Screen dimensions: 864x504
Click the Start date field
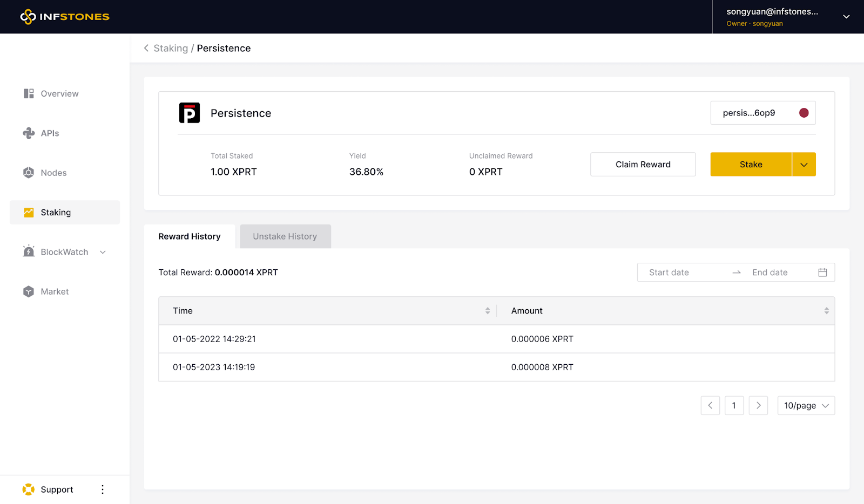(669, 273)
